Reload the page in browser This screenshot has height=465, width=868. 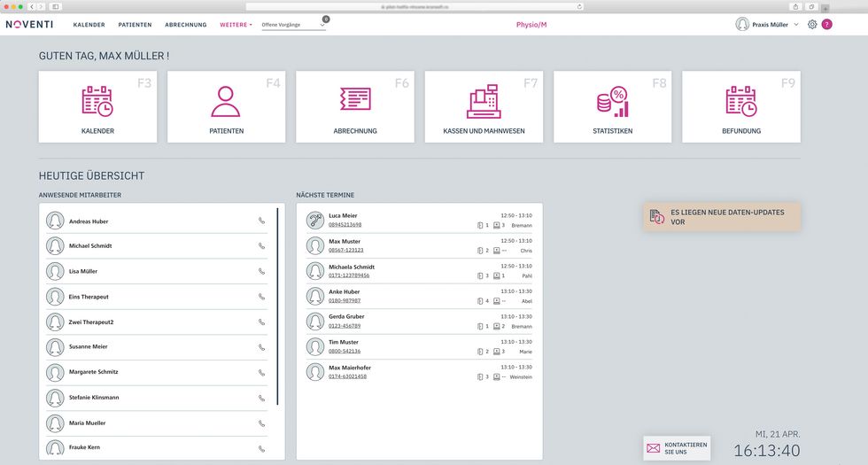click(x=579, y=7)
